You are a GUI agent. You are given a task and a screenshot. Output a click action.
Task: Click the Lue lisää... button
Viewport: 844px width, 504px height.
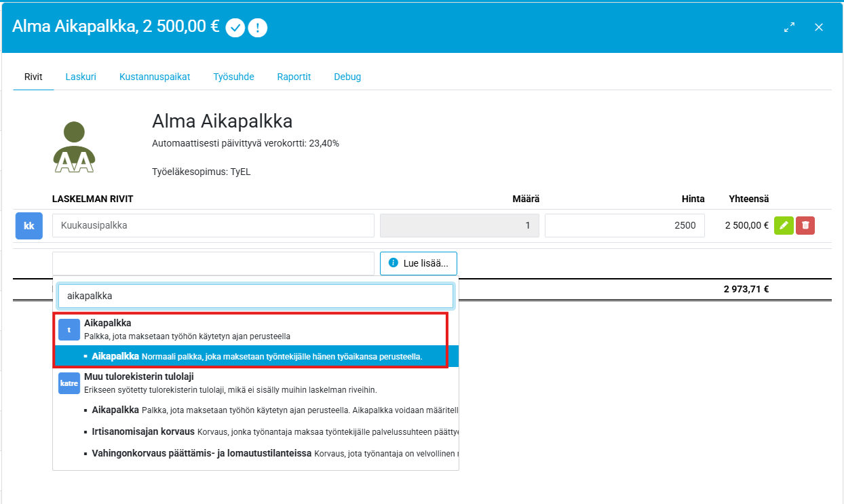[419, 263]
